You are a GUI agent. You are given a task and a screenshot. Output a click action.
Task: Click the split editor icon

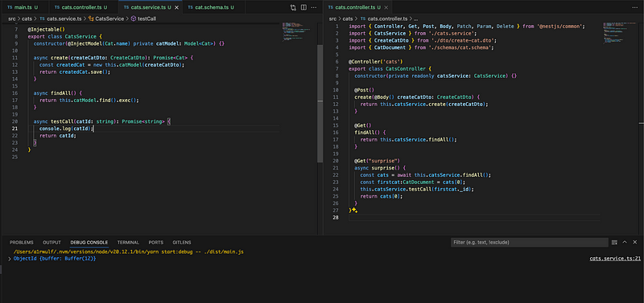point(303,7)
